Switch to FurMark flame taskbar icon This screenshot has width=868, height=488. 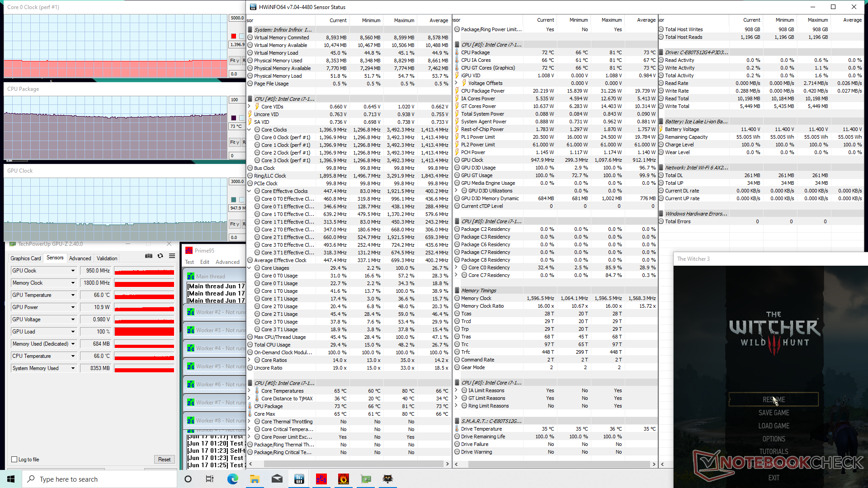[x=344, y=479]
